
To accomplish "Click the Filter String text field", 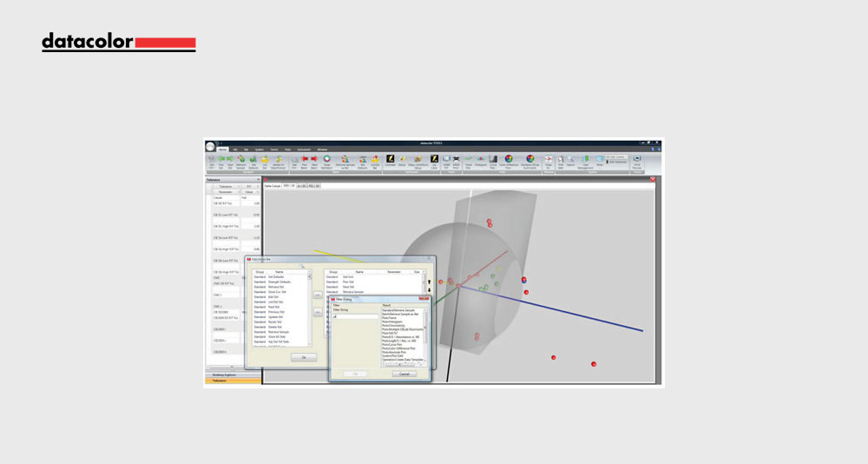I will point(354,316).
